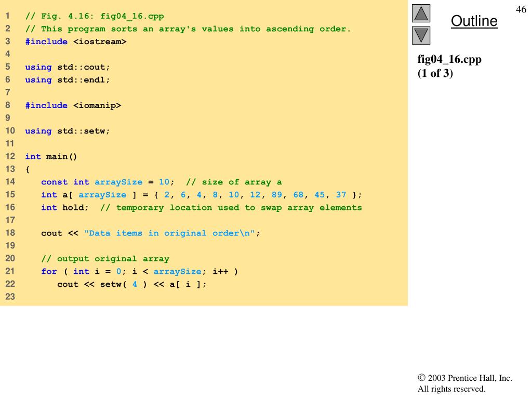Screen dimensions: 532x399
Task: Click the up arrow navigation icon
Action: (421, 13)
